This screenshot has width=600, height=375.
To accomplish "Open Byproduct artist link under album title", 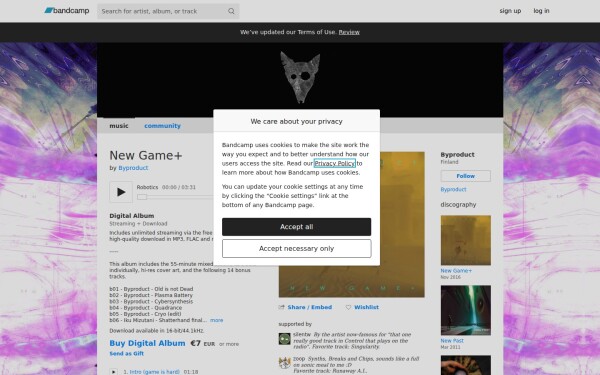I will [133, 168].
